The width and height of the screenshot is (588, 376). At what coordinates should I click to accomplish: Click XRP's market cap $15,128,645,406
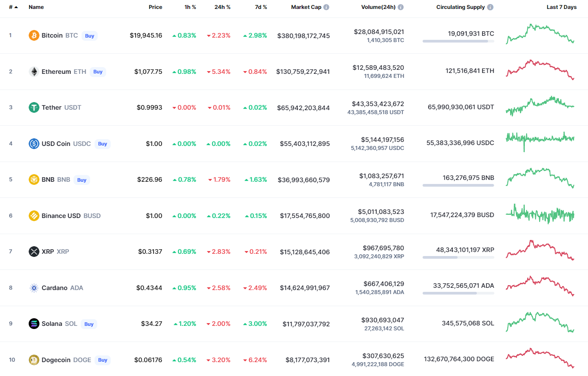click(305, 252)
